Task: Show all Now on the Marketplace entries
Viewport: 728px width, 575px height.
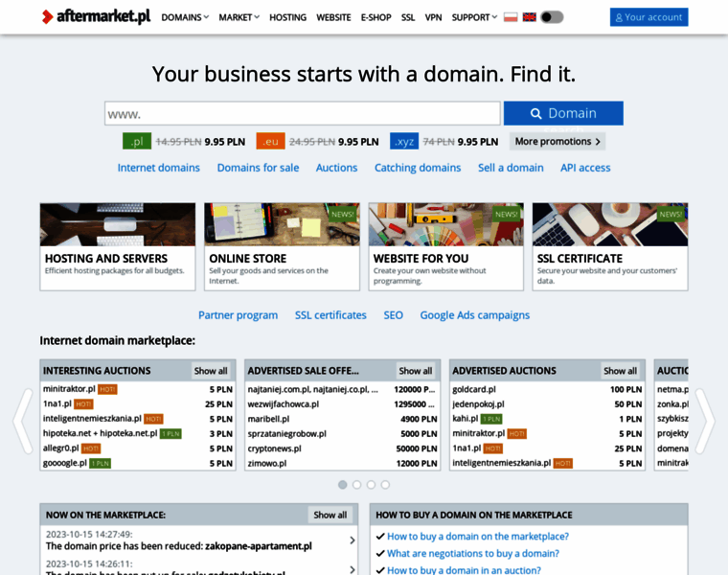Action: click(x=330, y=515)
